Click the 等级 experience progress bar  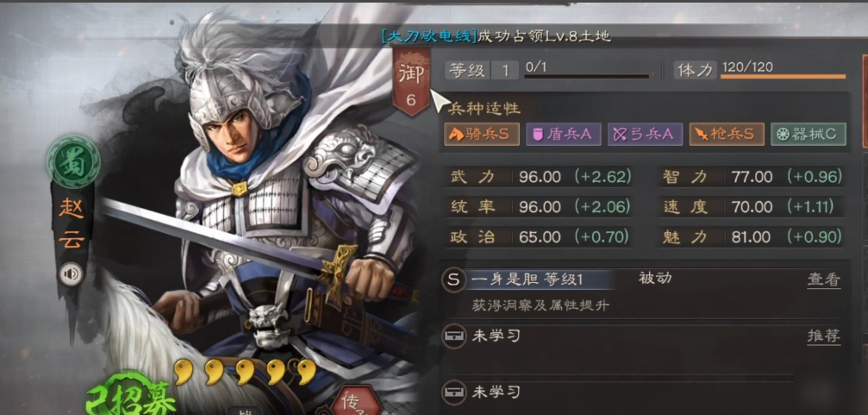[x=586, y=77]
